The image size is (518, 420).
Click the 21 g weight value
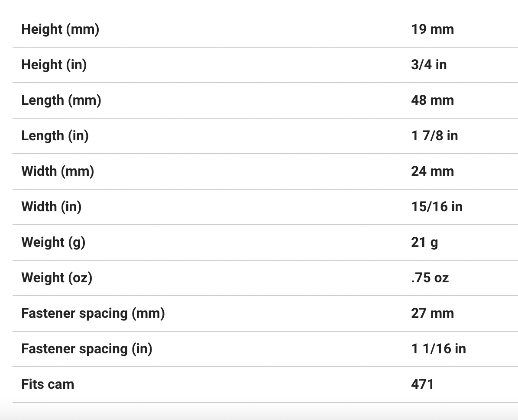(x=424, y=242)
